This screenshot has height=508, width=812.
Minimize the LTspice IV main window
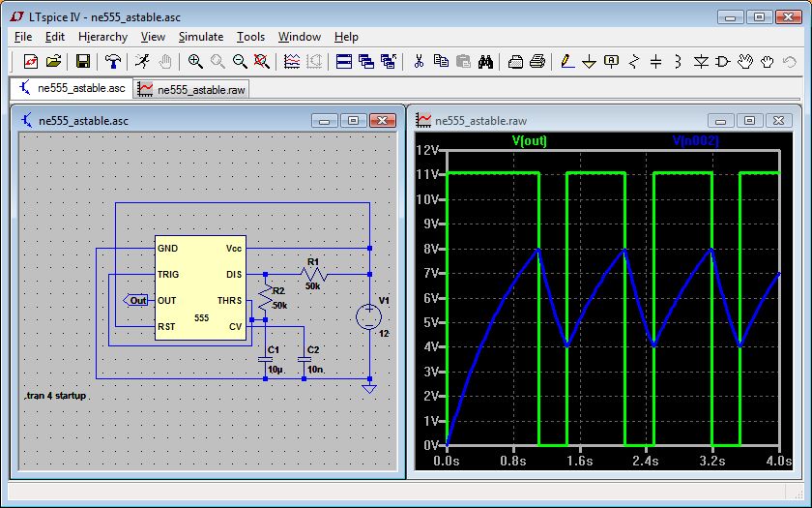click(731, 17)
